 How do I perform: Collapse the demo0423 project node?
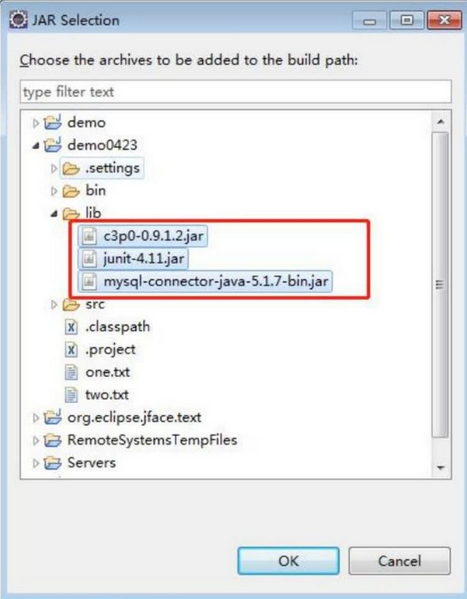pos(36,146)
